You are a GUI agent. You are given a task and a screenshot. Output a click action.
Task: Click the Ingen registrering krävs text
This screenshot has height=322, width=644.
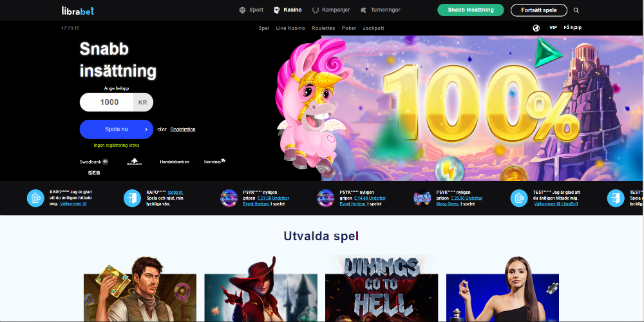click(x=117, y=146)
